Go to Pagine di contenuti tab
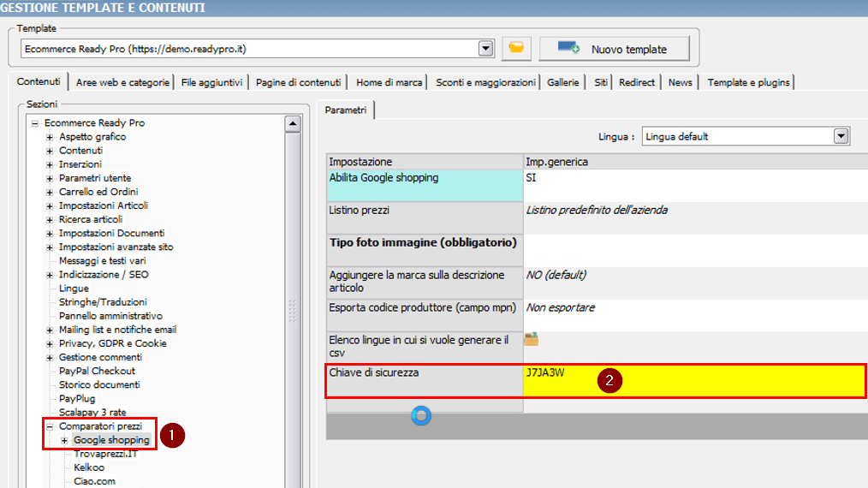868x488 pixels. [x=298, y=82]
